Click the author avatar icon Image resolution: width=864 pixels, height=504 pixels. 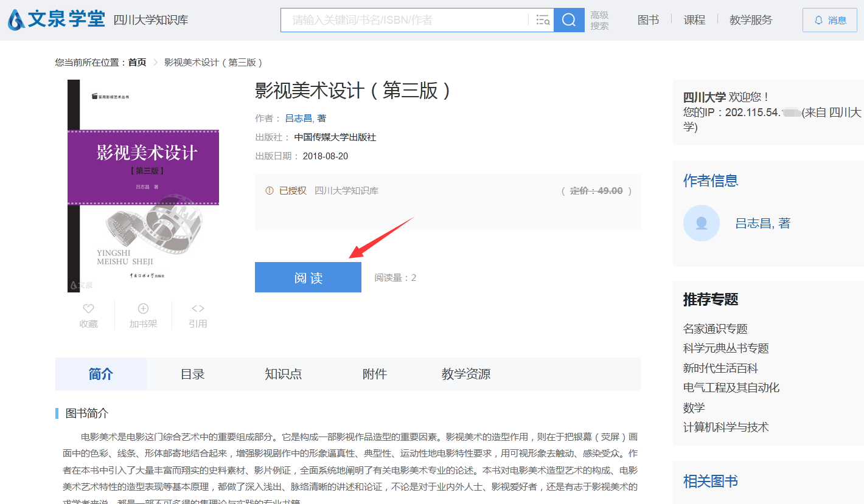[702, 223]
